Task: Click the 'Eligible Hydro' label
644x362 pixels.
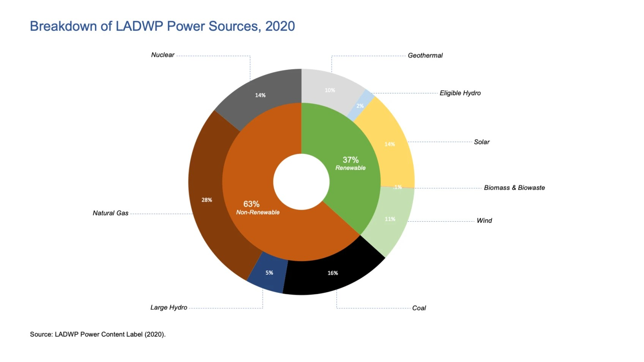Action: [x=460, y=93]
